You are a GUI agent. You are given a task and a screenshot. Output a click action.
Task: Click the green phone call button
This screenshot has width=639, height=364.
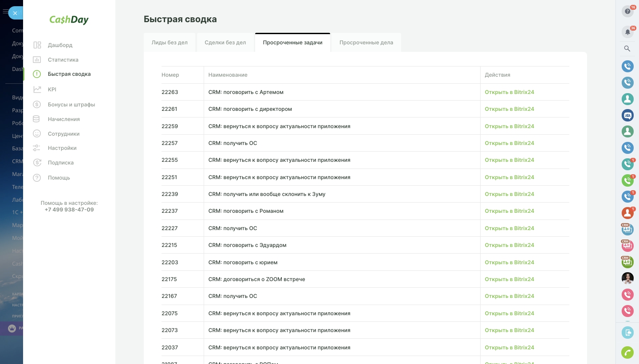(x=627, y=352)
